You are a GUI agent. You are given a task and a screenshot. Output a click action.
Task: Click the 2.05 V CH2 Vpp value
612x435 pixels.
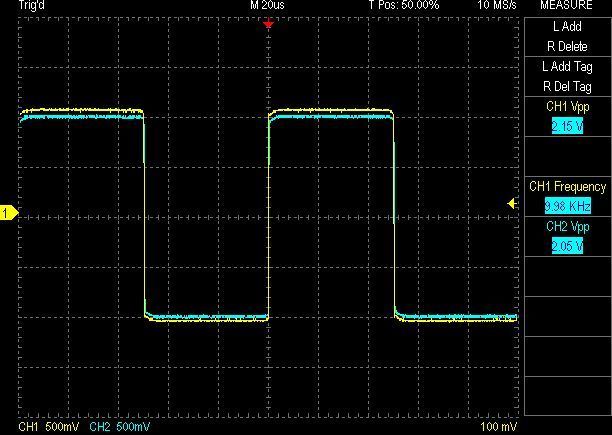568,246
